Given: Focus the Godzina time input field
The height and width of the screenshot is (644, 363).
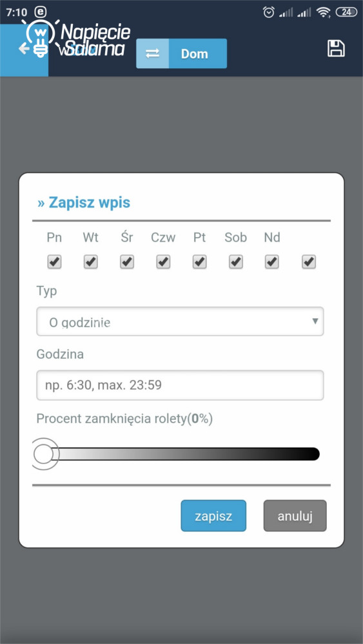Looking at the screenshot, I should pos(180,385).
